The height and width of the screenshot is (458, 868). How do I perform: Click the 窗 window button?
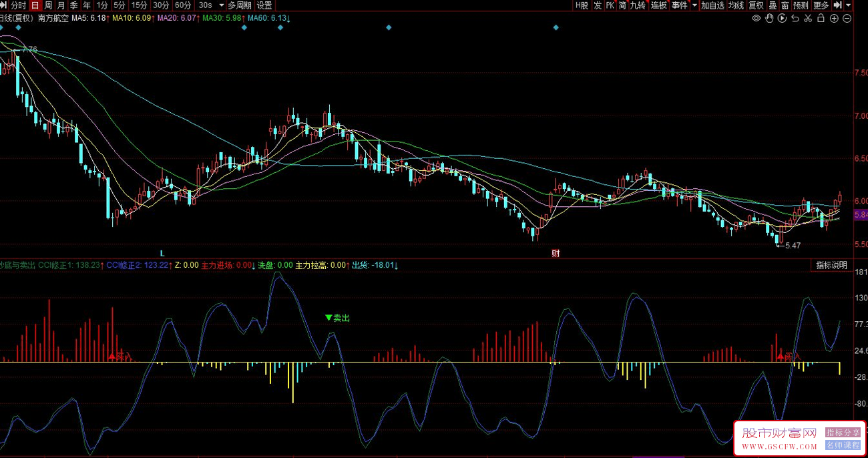785,5
